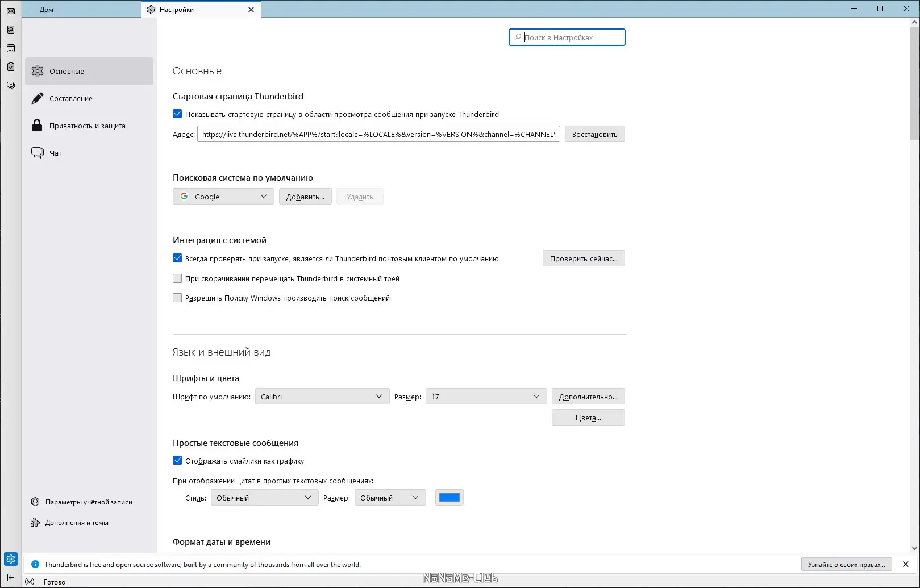Open the Google search engine dropdown
The height and width of the screenshot is (588, 920).
click(x=223, y=197)
